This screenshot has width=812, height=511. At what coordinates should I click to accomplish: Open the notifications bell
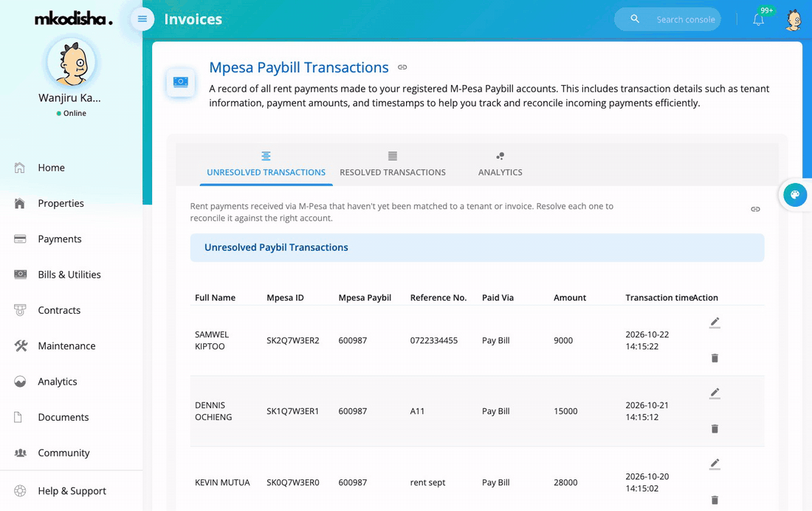758,20
